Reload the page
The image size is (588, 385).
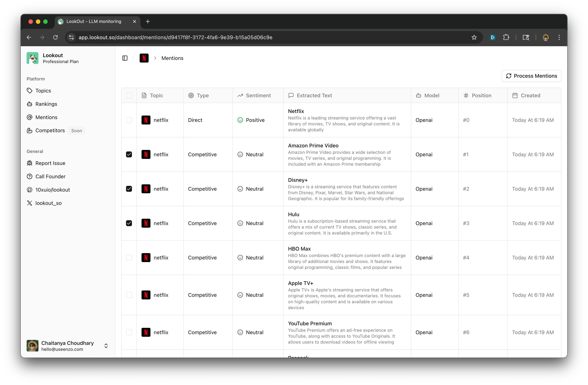(x=56, y=37)
